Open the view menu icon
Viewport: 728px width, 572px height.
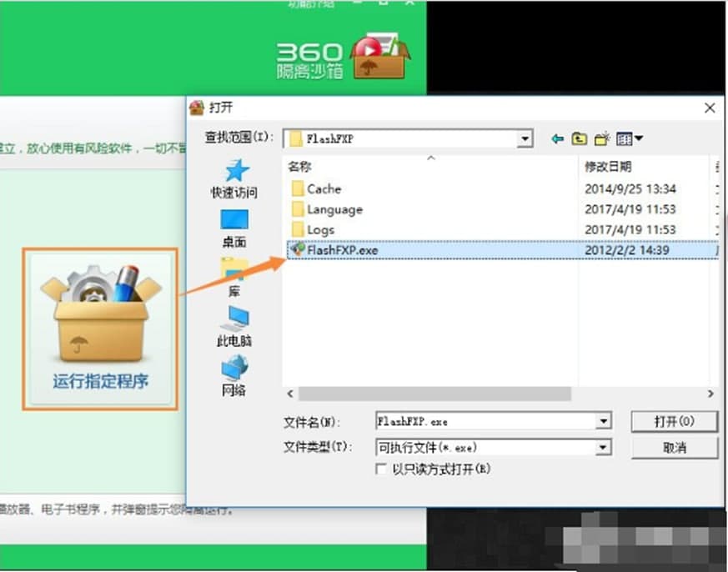(629, 138)
